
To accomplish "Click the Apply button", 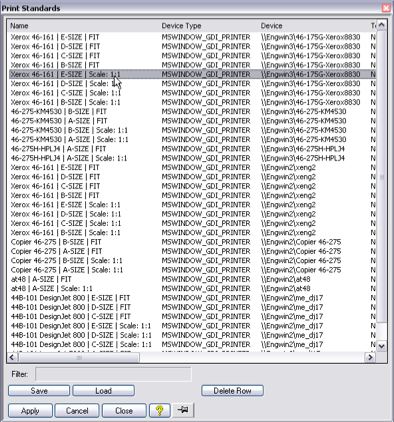I will click(x=30, y=411).
